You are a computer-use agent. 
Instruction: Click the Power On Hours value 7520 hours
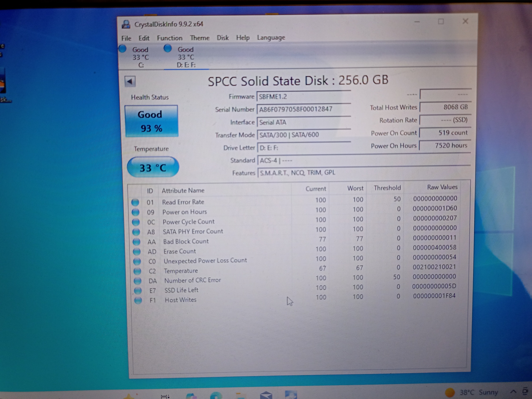pyautogui.click(x=445, y=145)
